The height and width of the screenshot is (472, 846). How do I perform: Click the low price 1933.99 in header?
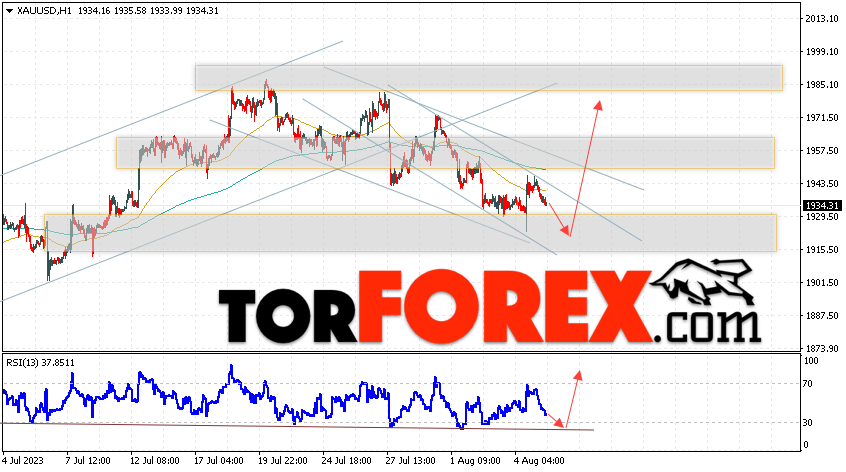pos(167,11)
